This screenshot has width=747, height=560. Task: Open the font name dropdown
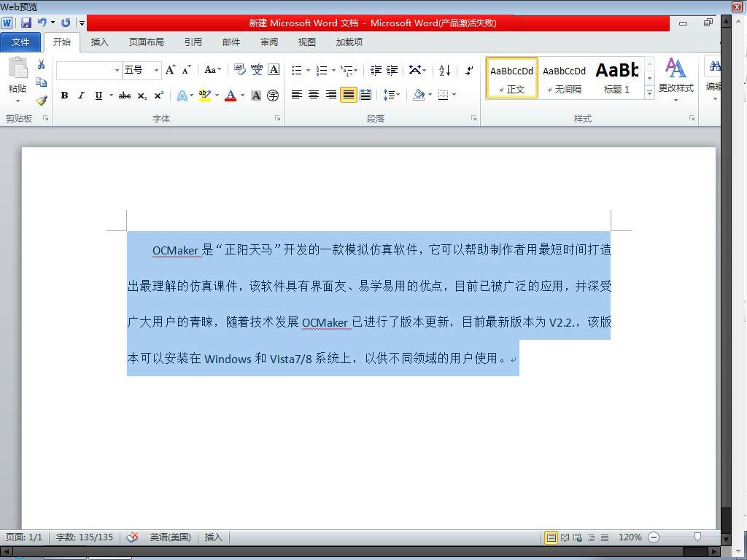[x=117, y=71]
